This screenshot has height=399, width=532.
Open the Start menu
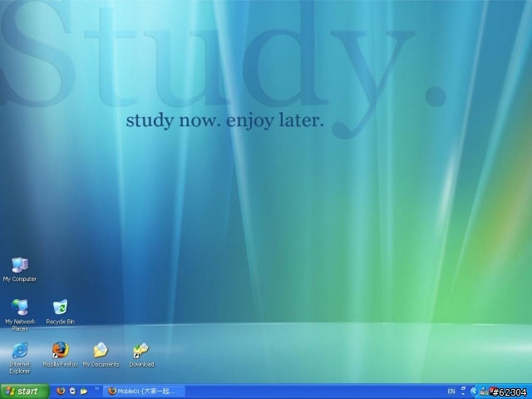point(24,392)
